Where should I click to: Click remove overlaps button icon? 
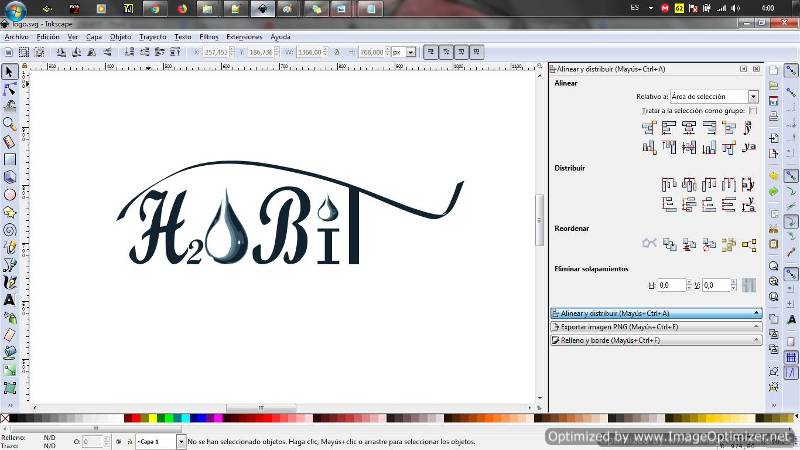click(748, 285)
